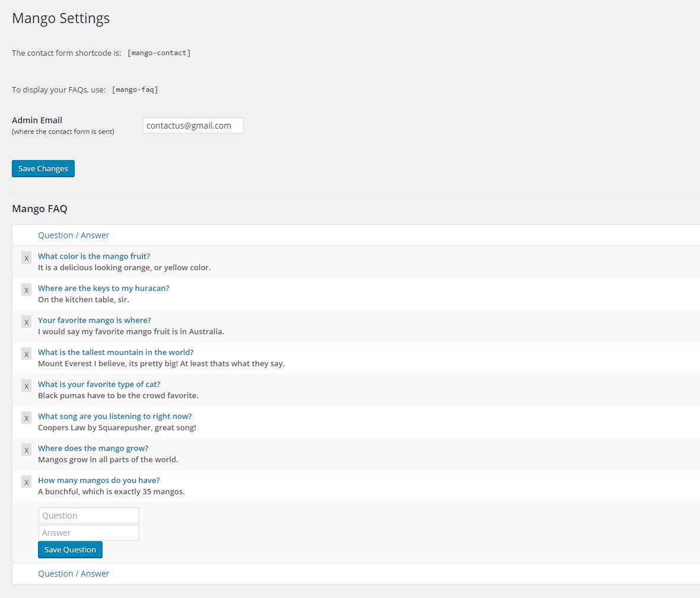700x598 pixels.
Task: Click answer 'On the kitchen table, sir.'
Action: pos(84,299)
